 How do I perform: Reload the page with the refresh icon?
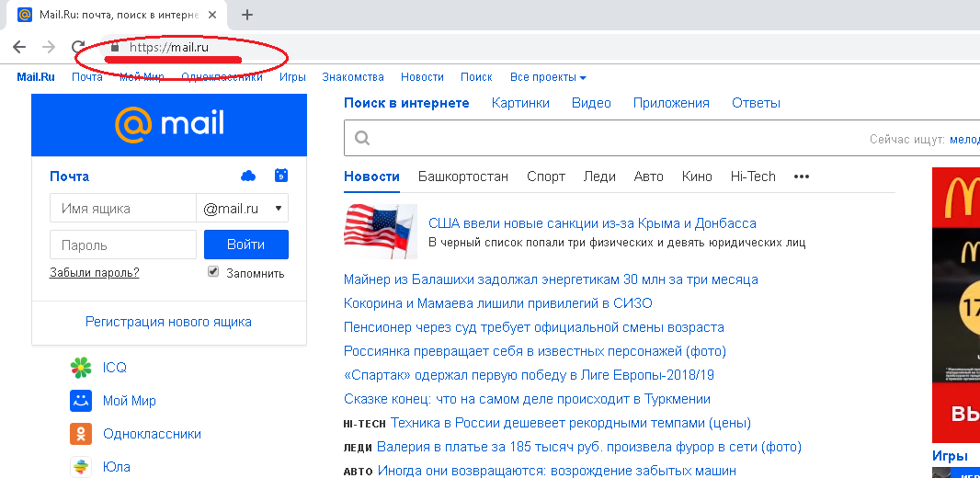click(x=78, y=46)
